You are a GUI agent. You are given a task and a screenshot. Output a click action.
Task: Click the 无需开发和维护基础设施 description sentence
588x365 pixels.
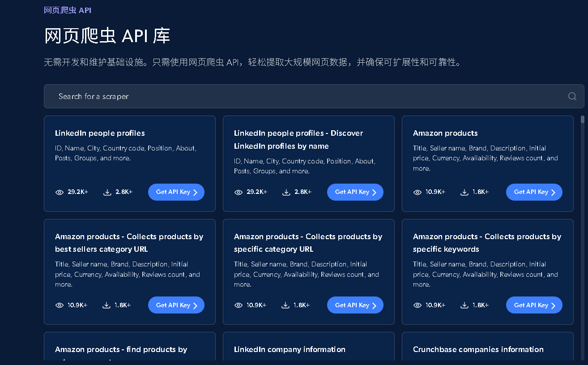[x=252, y=62]
